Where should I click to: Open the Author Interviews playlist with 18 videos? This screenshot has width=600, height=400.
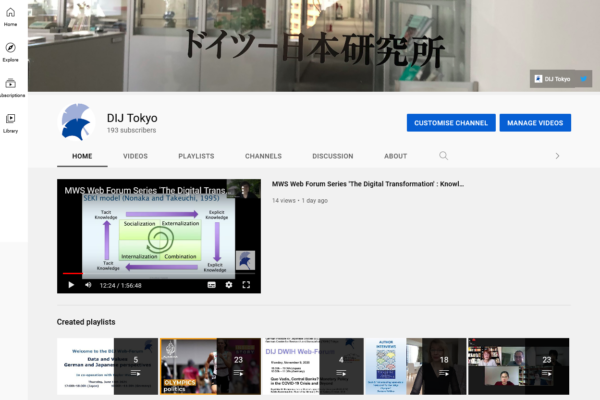(416, 366)
